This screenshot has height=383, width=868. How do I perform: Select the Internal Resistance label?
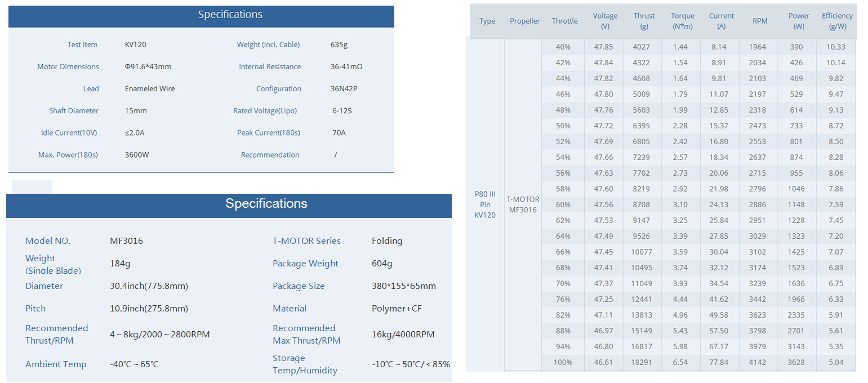tap(269, 66)
